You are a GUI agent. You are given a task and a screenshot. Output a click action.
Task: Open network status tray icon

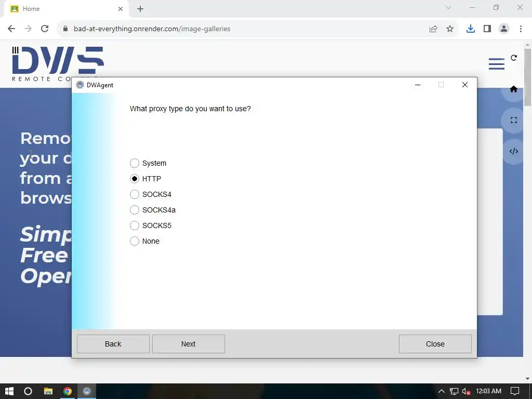[x=454, y=391]
